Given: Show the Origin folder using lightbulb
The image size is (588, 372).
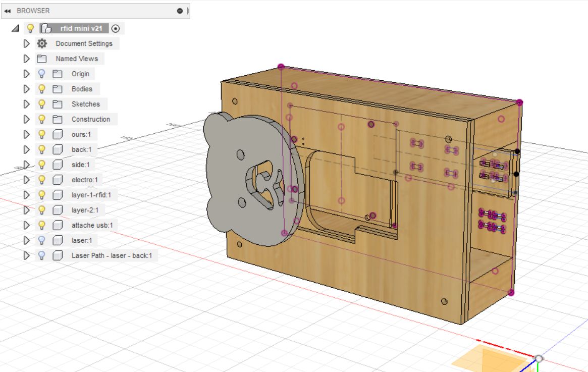Looking at the screenshot, I should 41,74.
